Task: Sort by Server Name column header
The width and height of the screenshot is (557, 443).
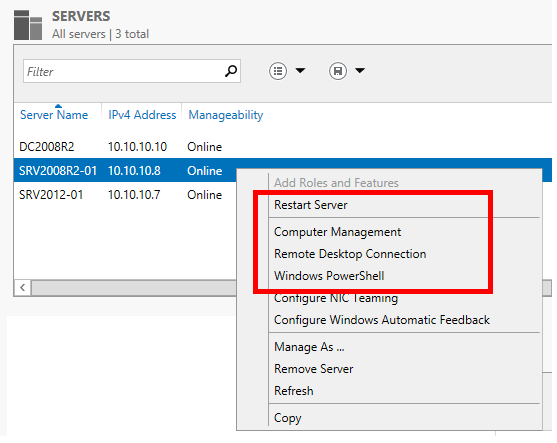Action: [x=54, y=115]
